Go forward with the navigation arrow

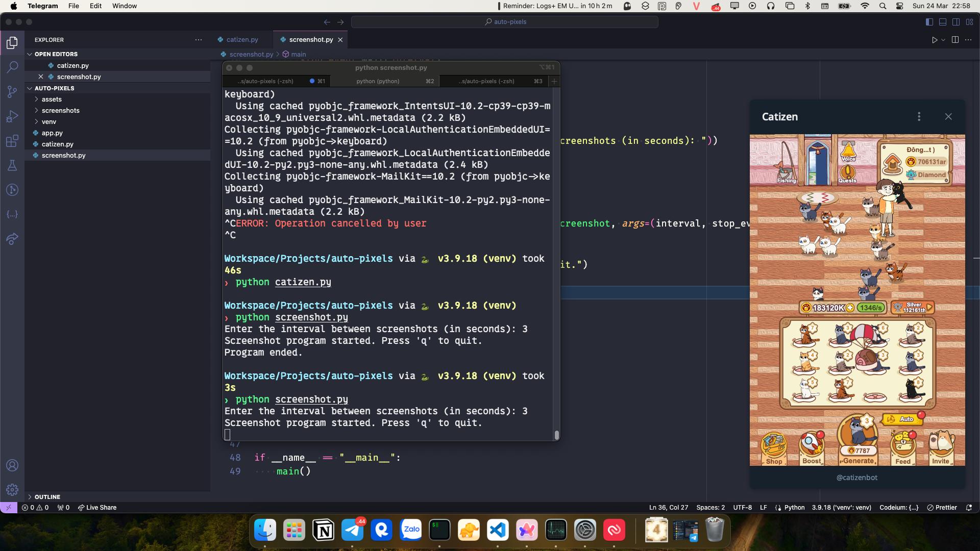(340, 22)
